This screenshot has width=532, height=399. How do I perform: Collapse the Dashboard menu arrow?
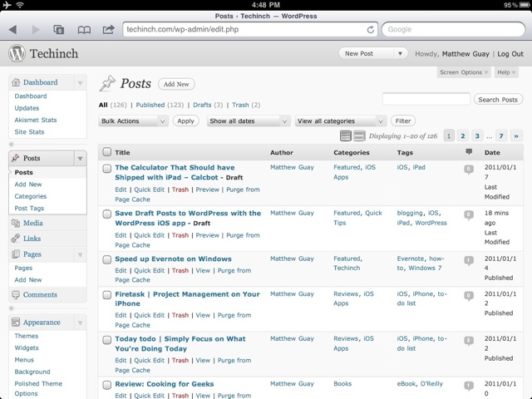click(x=80, y=82)
